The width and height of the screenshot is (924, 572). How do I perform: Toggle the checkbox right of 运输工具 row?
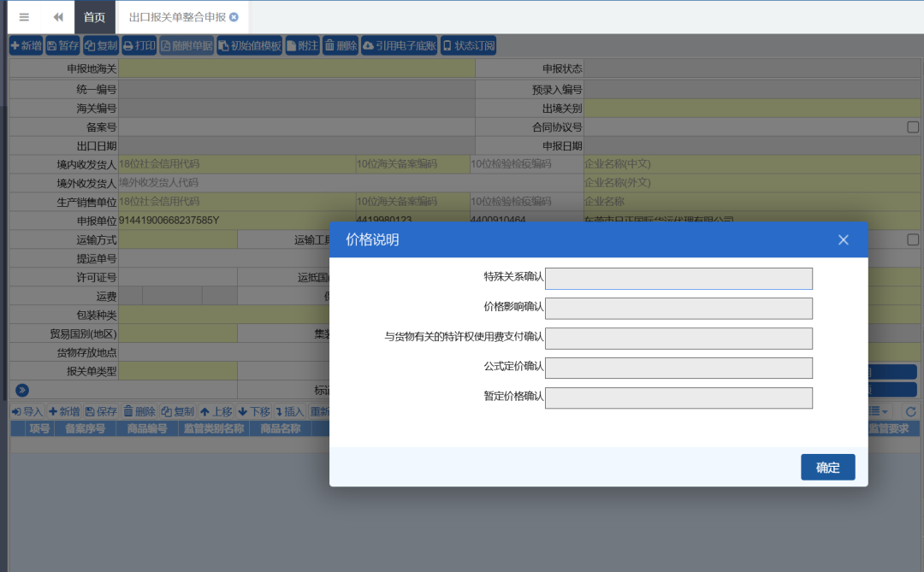coord(913,240)
